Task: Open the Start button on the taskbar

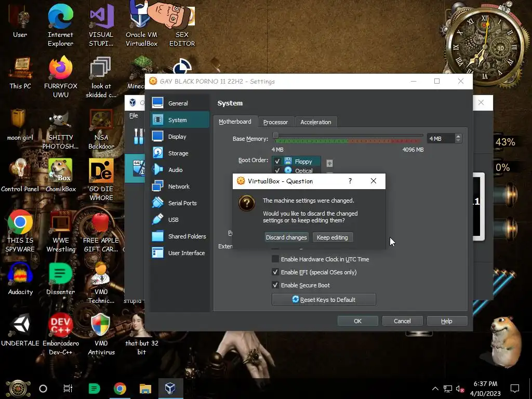Action: click(18, 389)
